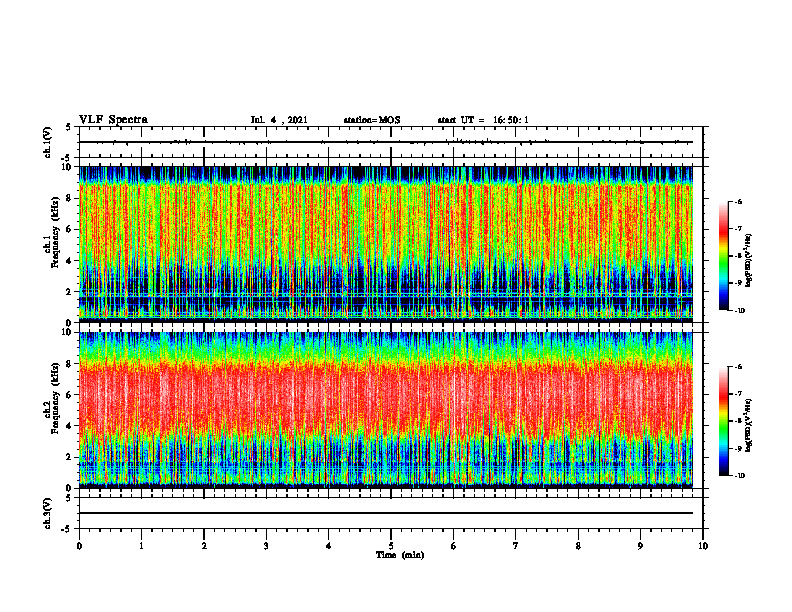792x612 pixels.
Task: Click the time axis tick label 7
Action: [x=516, y=546]
